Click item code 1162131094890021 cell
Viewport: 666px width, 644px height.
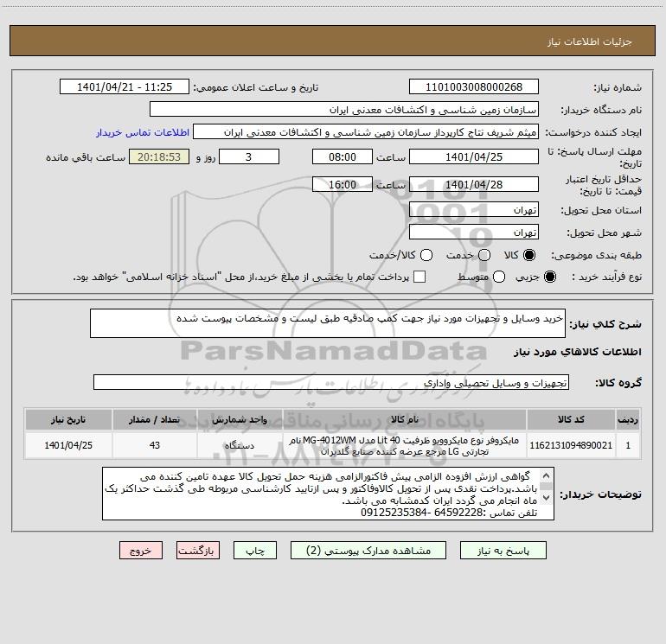click(x=571, y=445)
